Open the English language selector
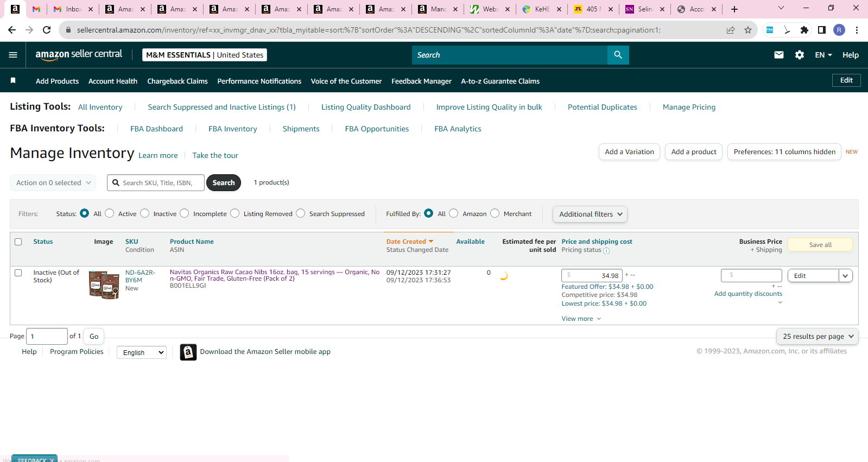The width and height of the screenshot is (868, 462). [142, 352]
